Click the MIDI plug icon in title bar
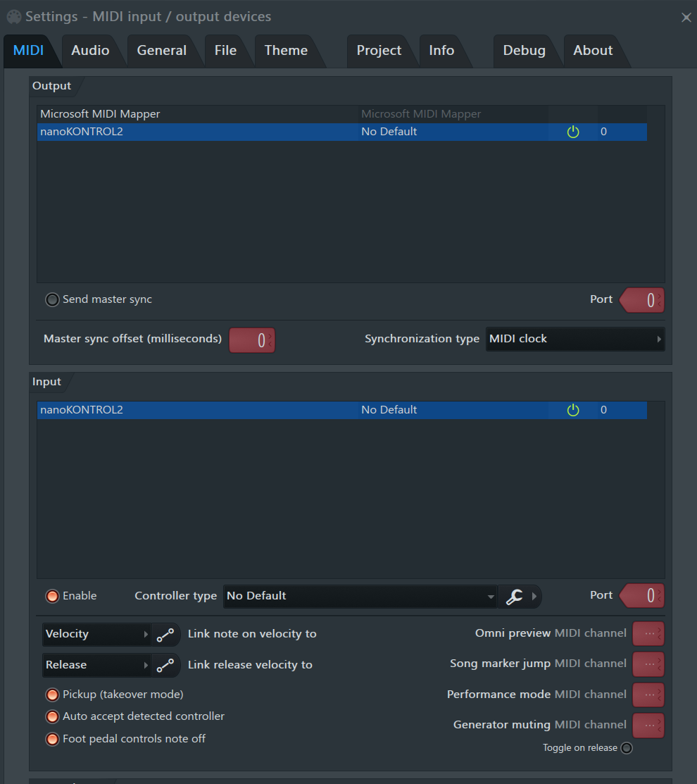The height and width of the screenshot is (784, 697). (13, 17)
